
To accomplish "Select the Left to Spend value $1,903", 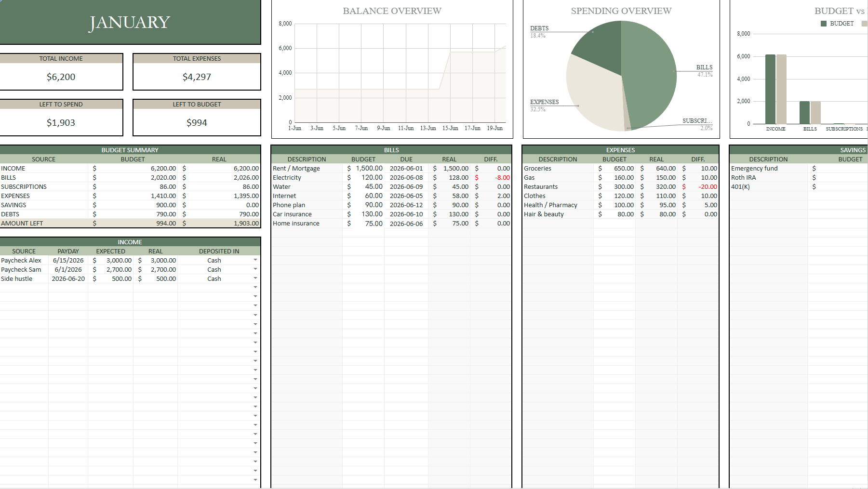I will tap(61, 122).
